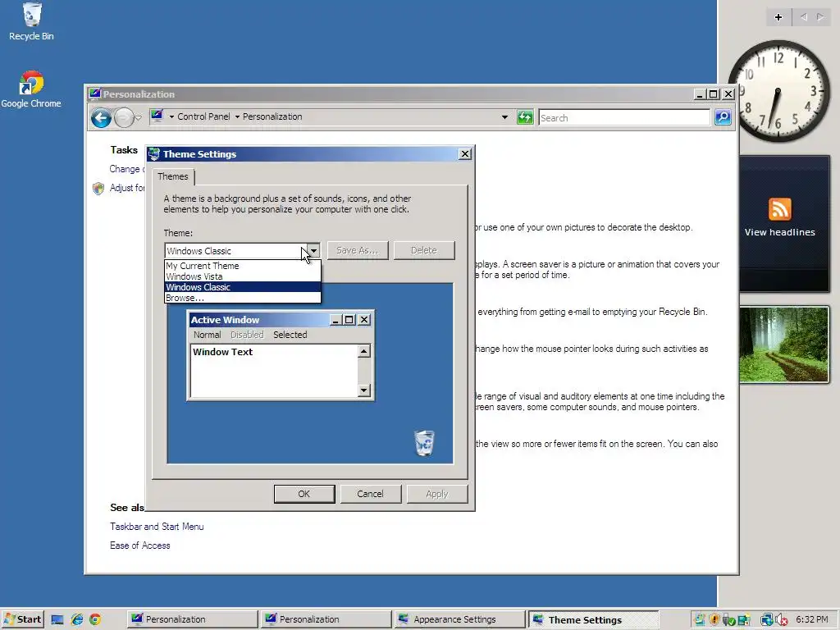Add a gadget with sidebar plus button

[x=778, y=17]
